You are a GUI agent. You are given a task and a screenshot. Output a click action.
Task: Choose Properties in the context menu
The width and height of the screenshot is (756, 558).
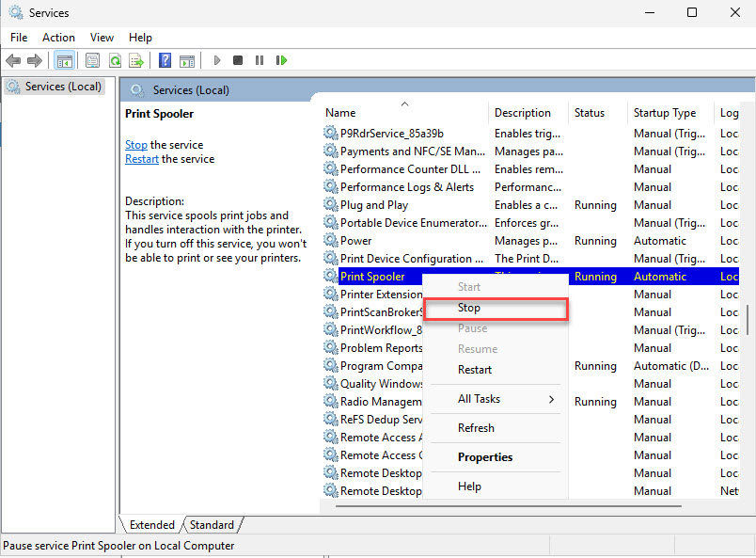tap(496, 457)
